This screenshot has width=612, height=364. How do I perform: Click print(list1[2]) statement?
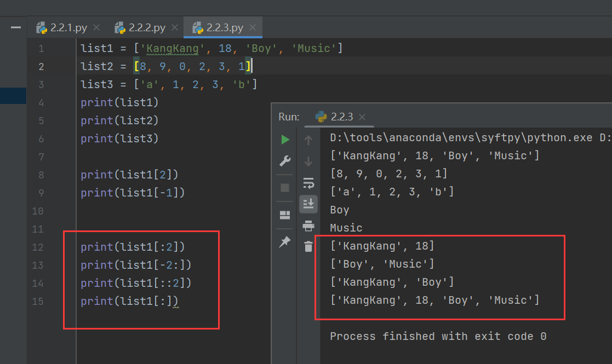click(129, 175)
